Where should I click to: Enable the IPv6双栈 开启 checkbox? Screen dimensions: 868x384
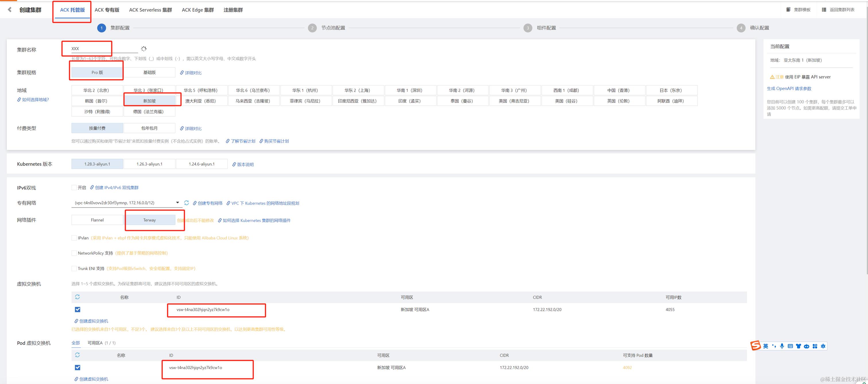(74, 187)
